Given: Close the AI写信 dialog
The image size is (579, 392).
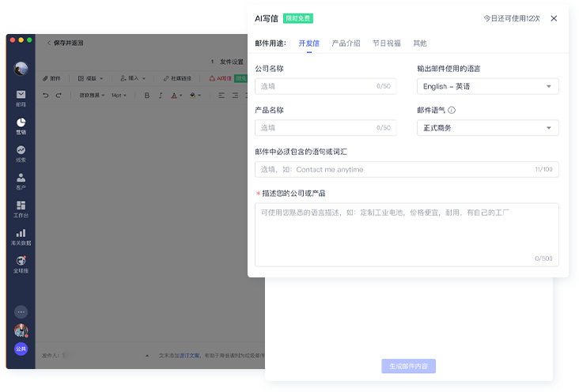Looking at the screenshot, I should pyautogui.click(x=554, y=18).
